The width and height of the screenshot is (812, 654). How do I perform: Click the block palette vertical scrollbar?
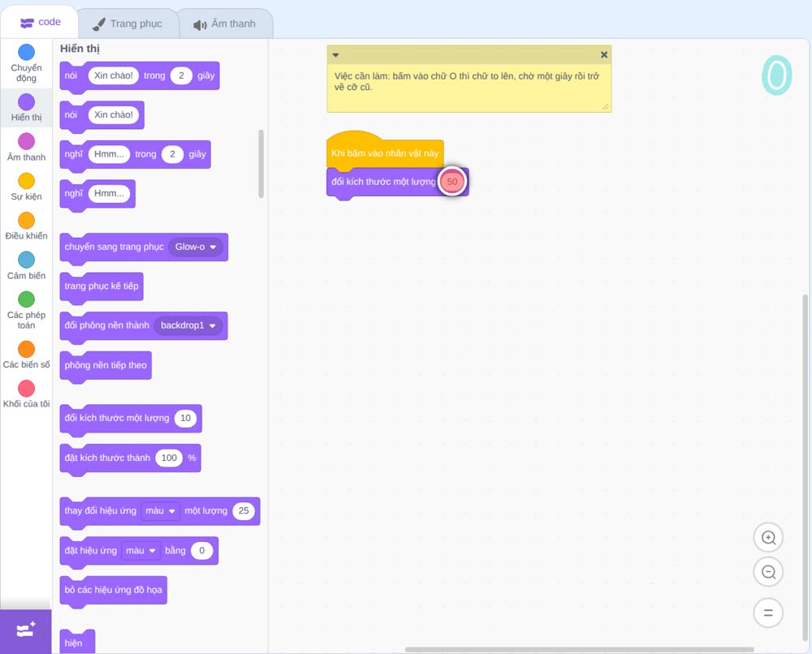point(261,164)
